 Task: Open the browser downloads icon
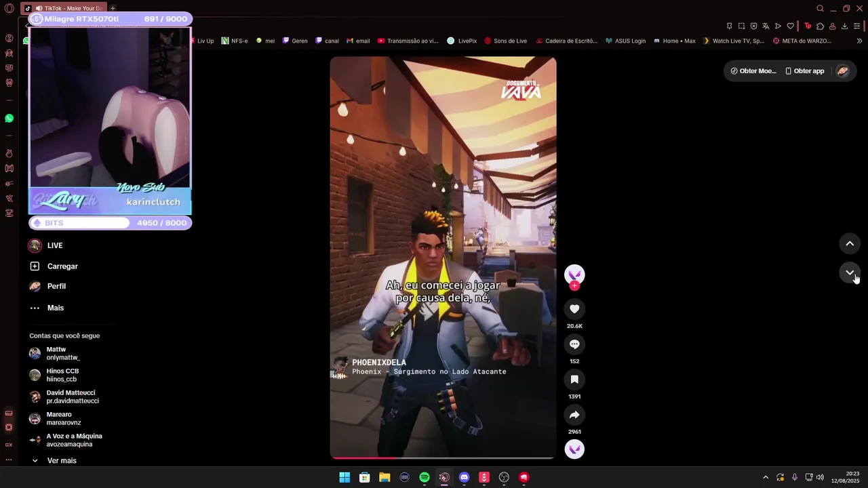(x=844, y=26)
